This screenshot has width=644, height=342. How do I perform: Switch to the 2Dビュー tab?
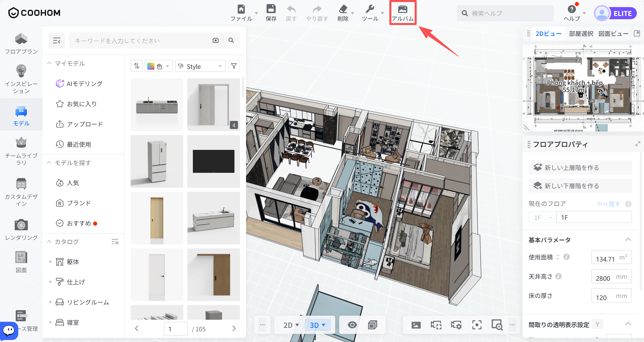(x=549, y=34)
